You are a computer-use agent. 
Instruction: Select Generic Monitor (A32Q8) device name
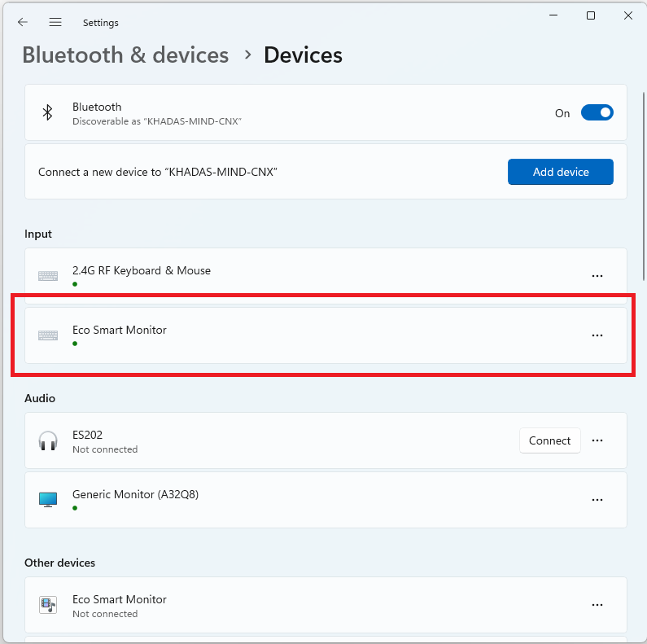coord(135,494)
